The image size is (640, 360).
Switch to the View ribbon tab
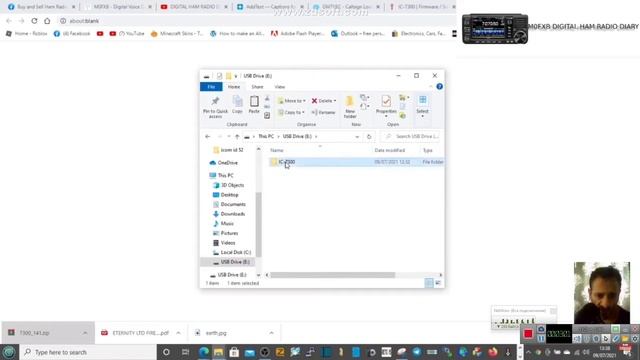280,87
